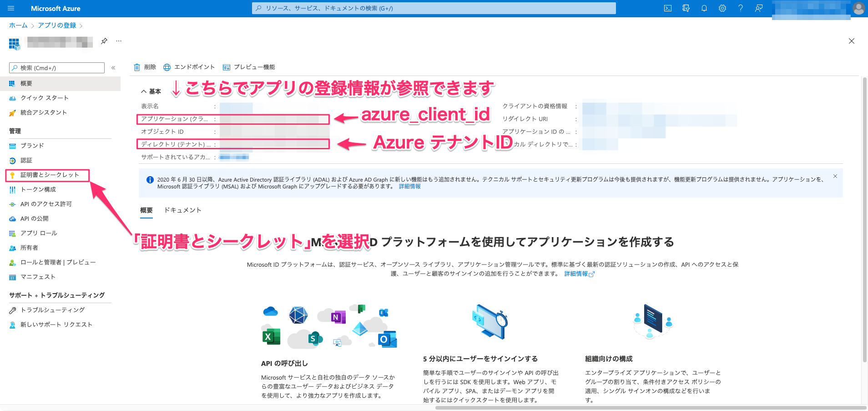Image resolution: width=868 pixels, height=411 pixels.
Task: Collapse the left navigation menu
Action: click(x=113, y=68)
